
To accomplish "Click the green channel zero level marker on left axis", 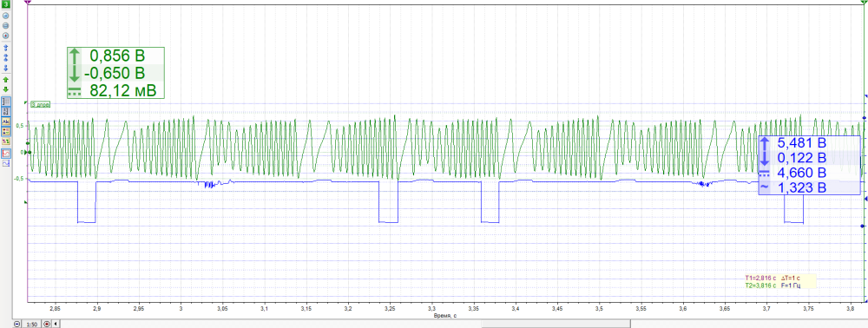I will point(28,152).
